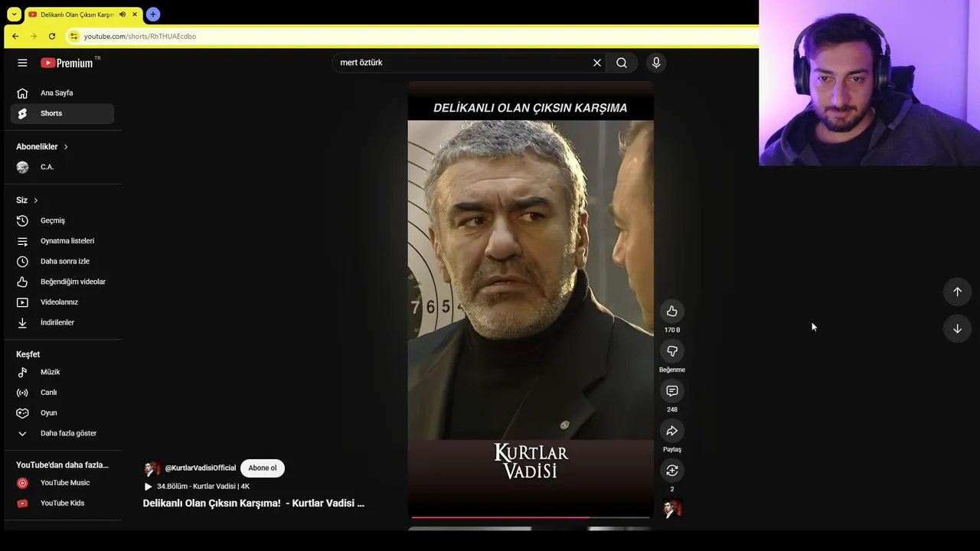Click the search magnifier button
This screenshot has height=551, width=980.
(622, 63)
